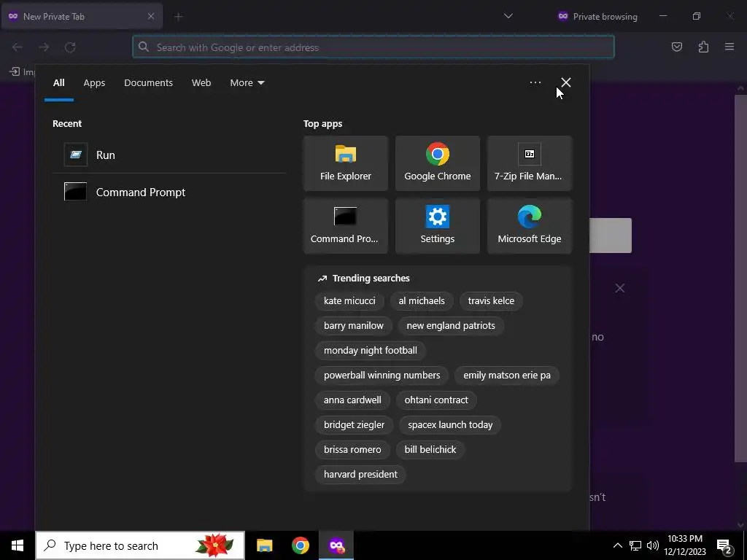
Task: Search trending term barry manilow
Action: point(354,326)
